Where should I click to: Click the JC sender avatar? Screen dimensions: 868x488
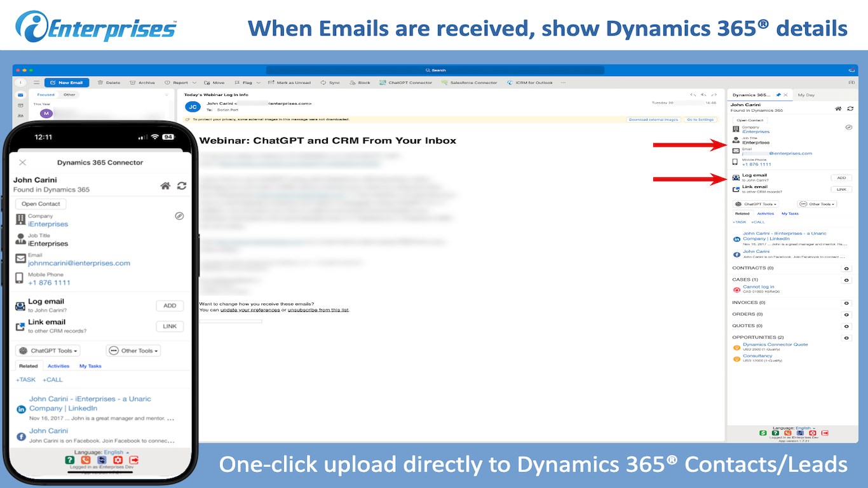[x=193, y=106]
